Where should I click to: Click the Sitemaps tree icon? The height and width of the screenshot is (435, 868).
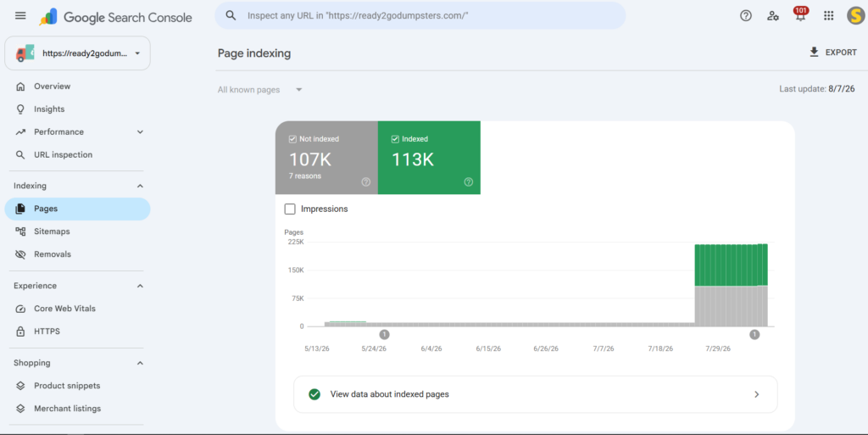tap(20, 231)
